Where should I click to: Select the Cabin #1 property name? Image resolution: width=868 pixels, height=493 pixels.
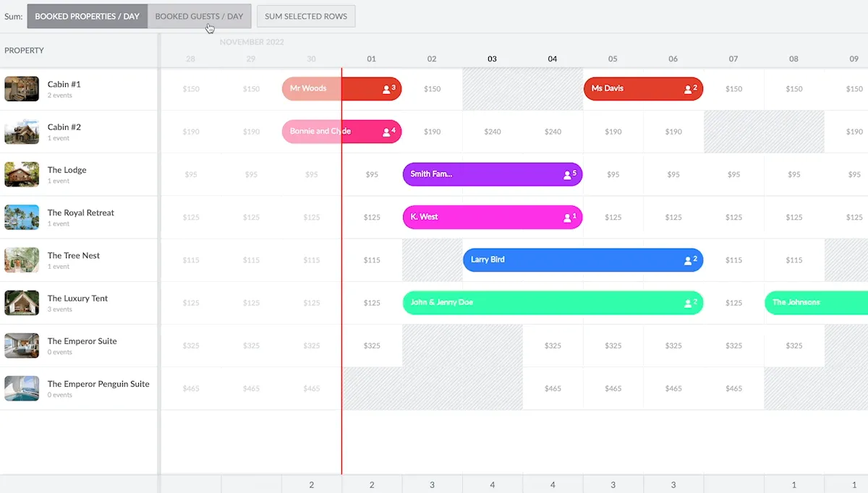(64, 85)
